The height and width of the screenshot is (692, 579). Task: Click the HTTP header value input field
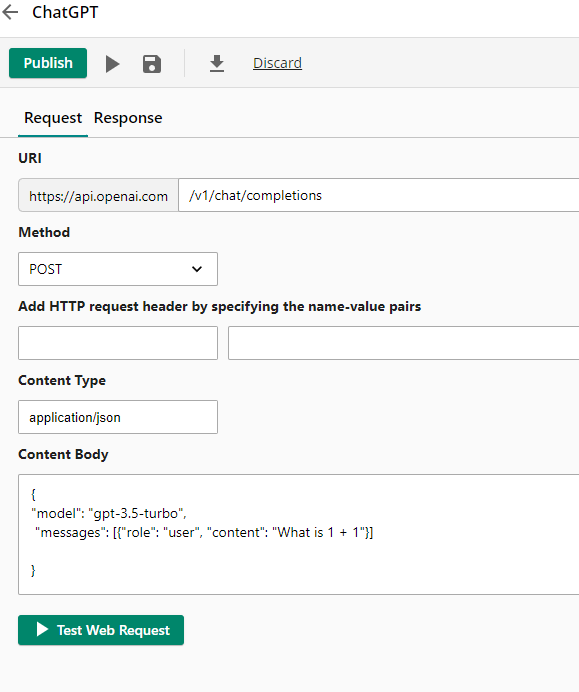(403, 343)
